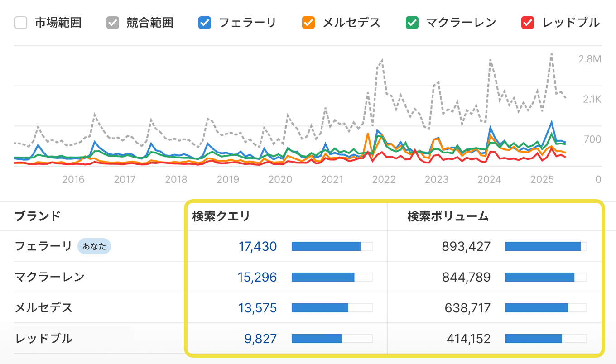This screenshot has height=364, width=616.
Task: Click the あなた badge next to フェラーリ
Action: 94,246
